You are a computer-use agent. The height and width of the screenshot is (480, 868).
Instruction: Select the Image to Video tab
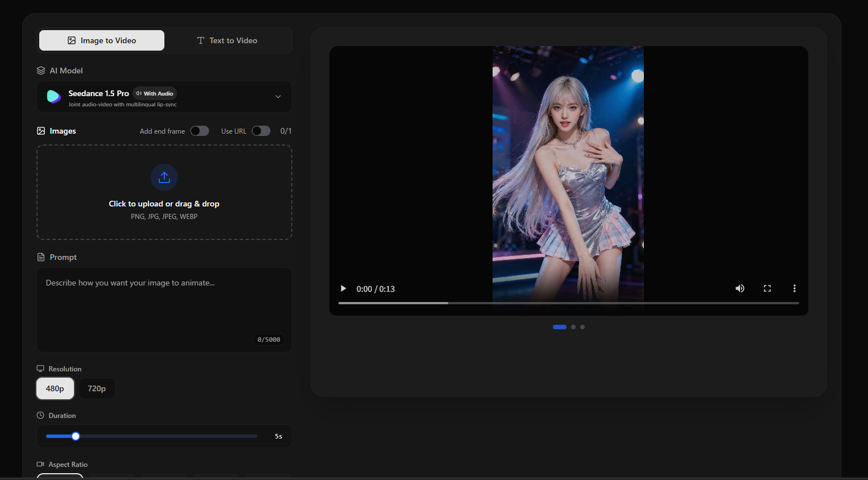point(102,40)
